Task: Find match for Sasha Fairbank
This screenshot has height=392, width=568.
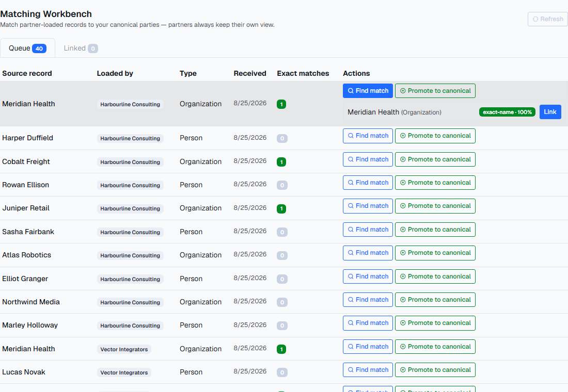Action: [368, 230]
